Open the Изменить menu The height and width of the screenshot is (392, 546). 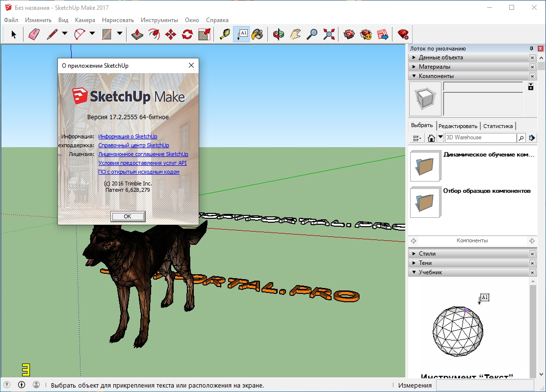pyautogui.click(x=38, y=20)
